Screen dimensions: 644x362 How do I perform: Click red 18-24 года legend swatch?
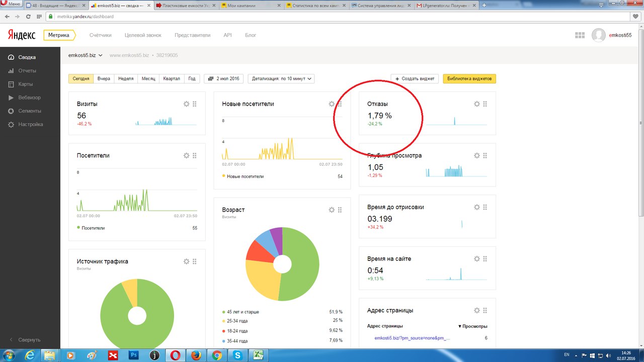224,331
